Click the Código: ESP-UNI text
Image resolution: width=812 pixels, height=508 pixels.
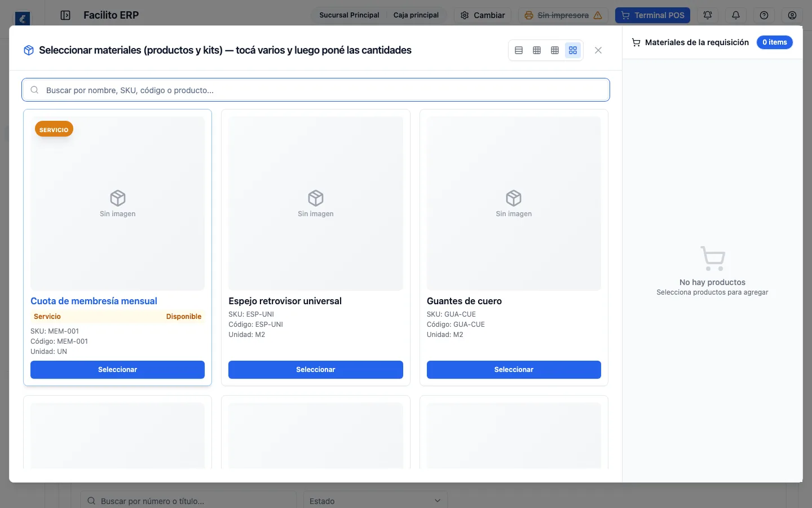(x=255, y=325)
